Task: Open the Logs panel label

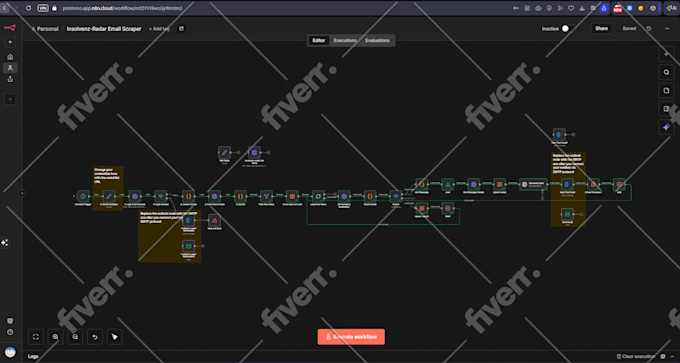Action: (33, 356)
